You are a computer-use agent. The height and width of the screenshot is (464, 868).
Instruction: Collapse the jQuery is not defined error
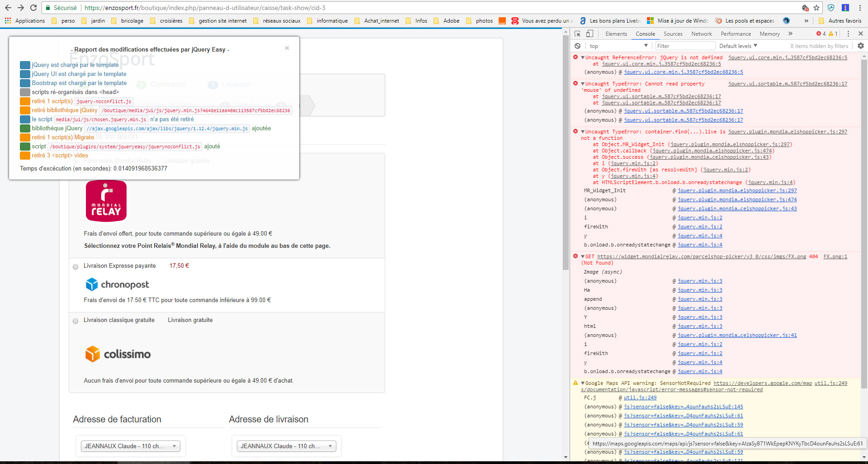tap(583, 58)
